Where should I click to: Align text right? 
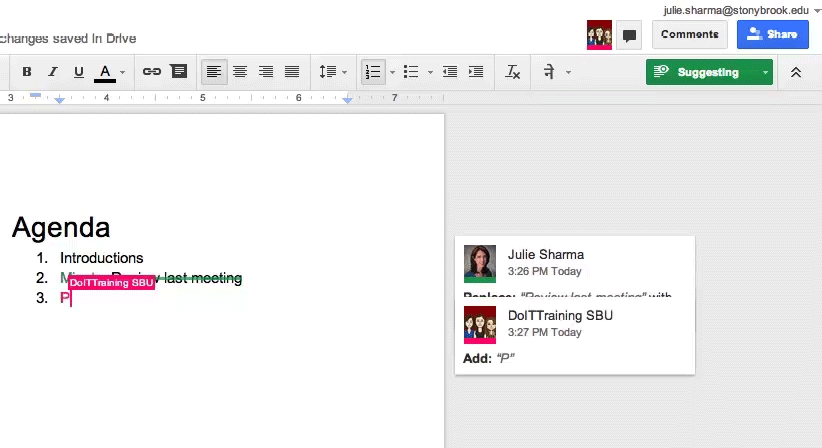pos(266,72)
